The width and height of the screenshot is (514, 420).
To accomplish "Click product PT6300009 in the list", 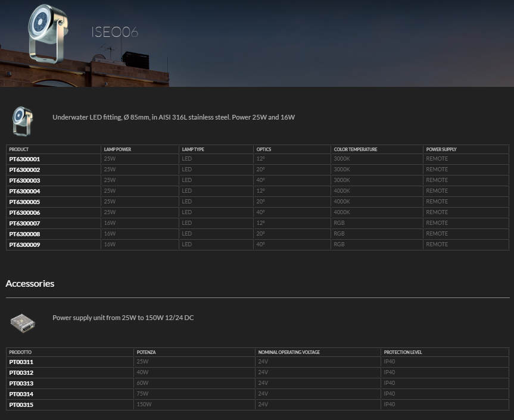I will (24, 245).
